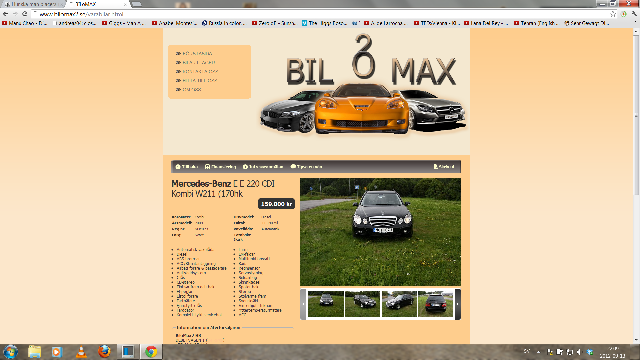Click the volume speaker icon in the system tray

[579, 351]
